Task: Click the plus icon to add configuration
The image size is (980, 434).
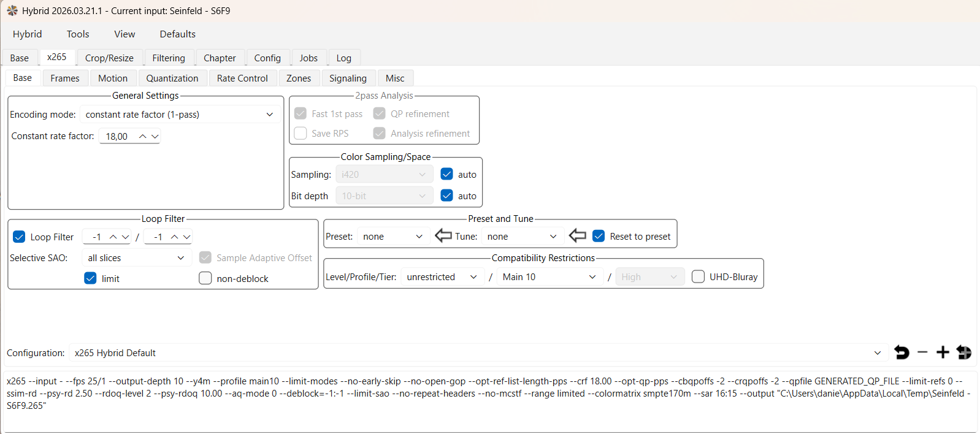Action: 943,352
